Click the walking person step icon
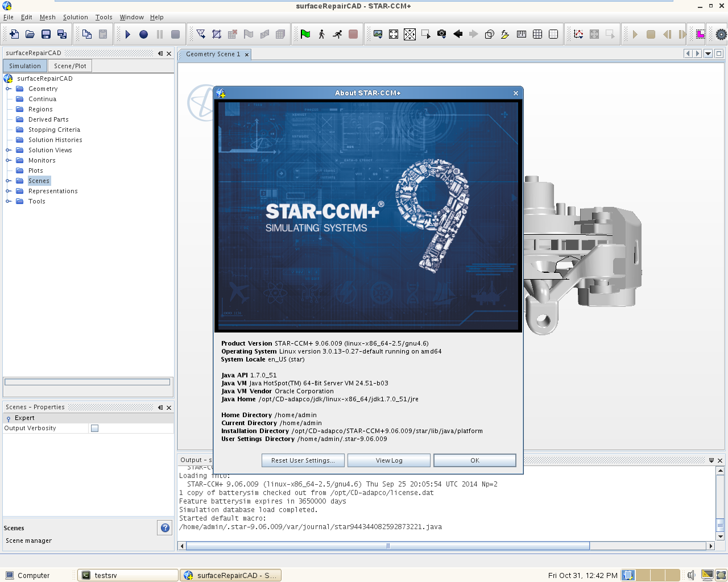 click(x=321, y=34)
